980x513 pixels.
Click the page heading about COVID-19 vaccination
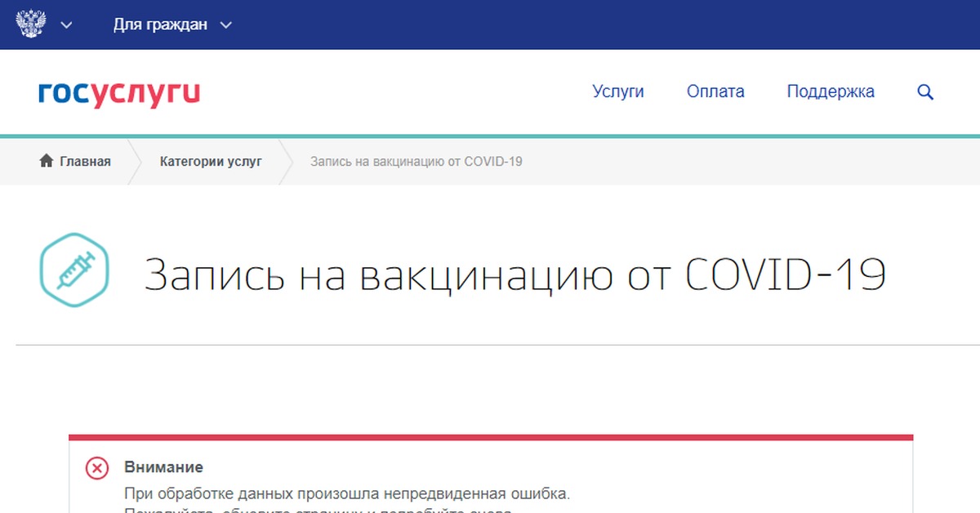(515, 274)
